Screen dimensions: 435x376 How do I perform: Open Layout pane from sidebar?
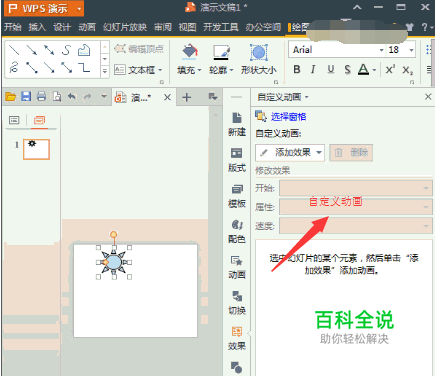[x=237, y=160]
